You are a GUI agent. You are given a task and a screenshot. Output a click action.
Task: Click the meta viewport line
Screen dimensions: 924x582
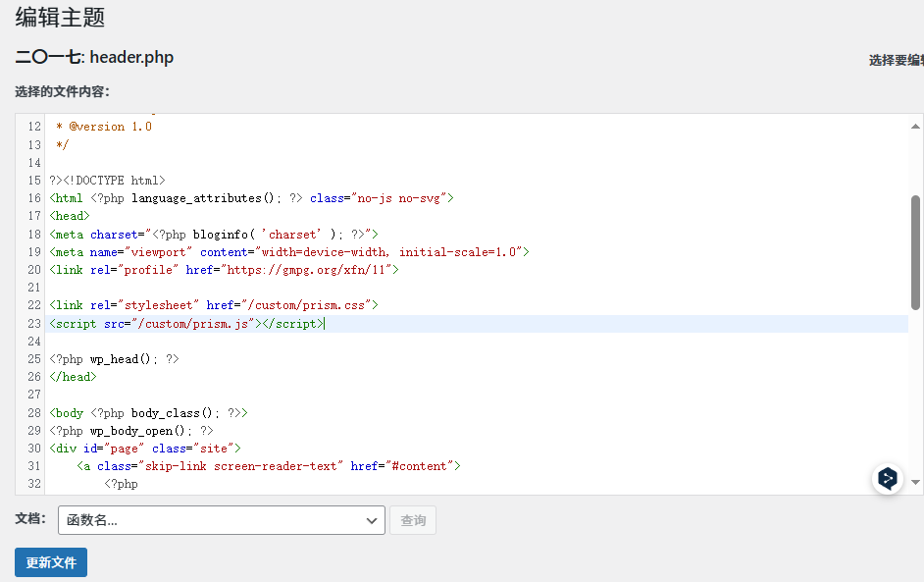coord(288,252)
